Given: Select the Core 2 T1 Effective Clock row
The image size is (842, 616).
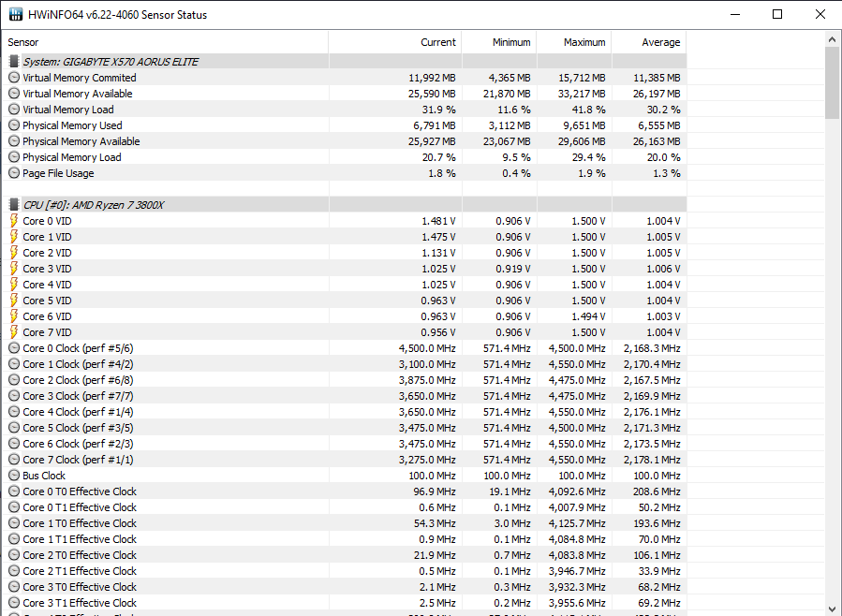Looking at the screenshot, I should [345, 571].
